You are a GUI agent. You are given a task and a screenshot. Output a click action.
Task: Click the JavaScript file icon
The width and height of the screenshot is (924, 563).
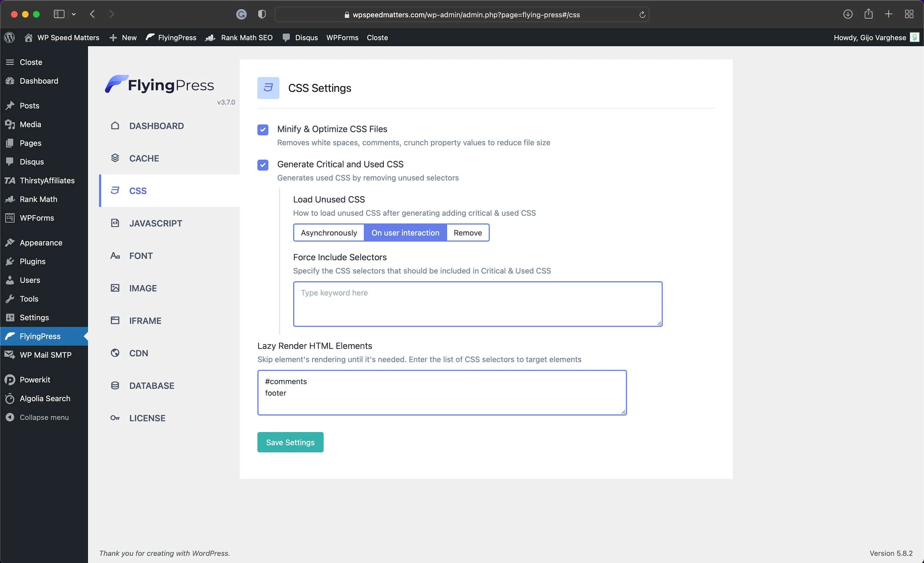[x=115, y=223]
